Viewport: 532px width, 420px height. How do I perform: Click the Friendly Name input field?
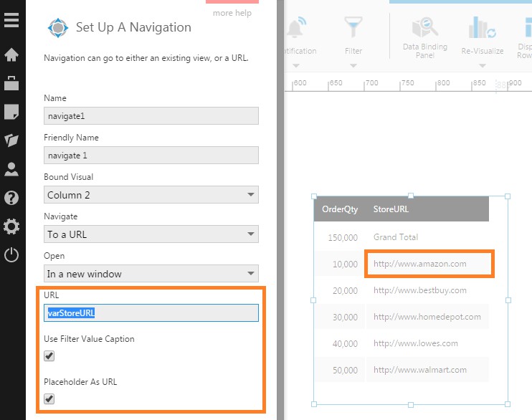[151, 155]
